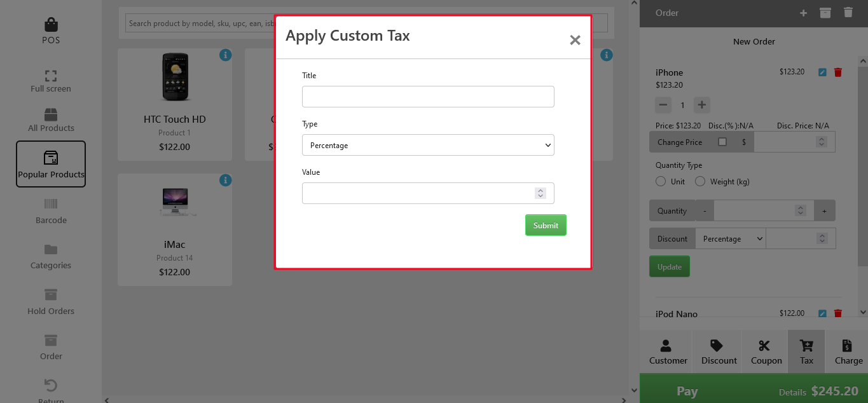
Task: Click the info icon on HTC Touch HD
Action: [225, 55]
